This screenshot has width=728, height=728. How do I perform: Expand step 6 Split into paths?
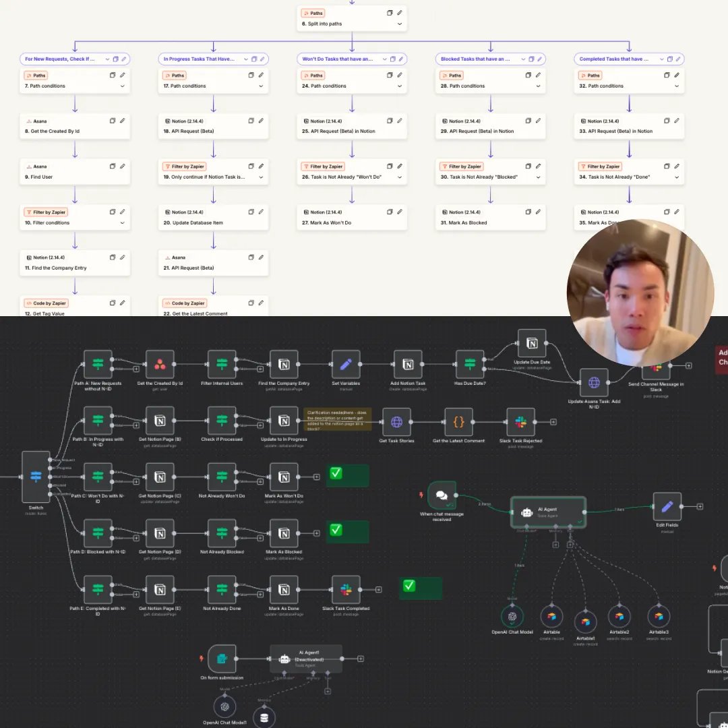click(400, 24)
